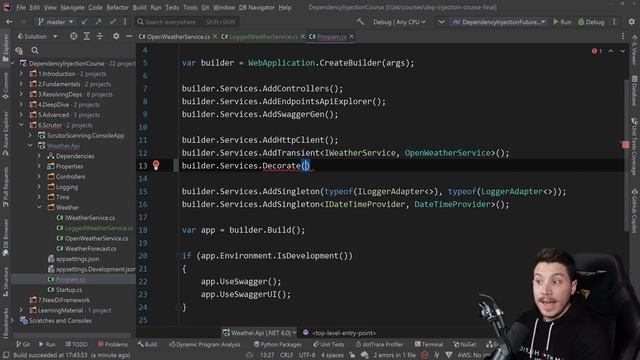Expand the 2.Fundamentals folder

point(21,84)
